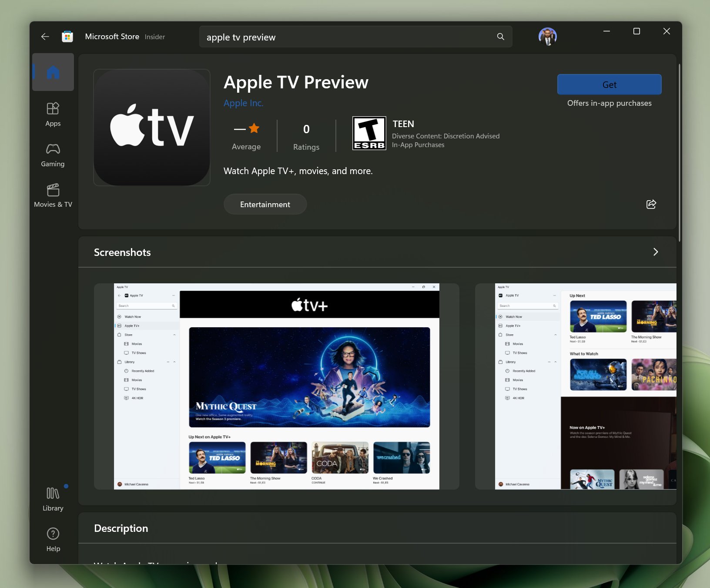Click the ESRB Teen rating badge
The width and height of the screenshot is (710, 588).
click(369, 133)
